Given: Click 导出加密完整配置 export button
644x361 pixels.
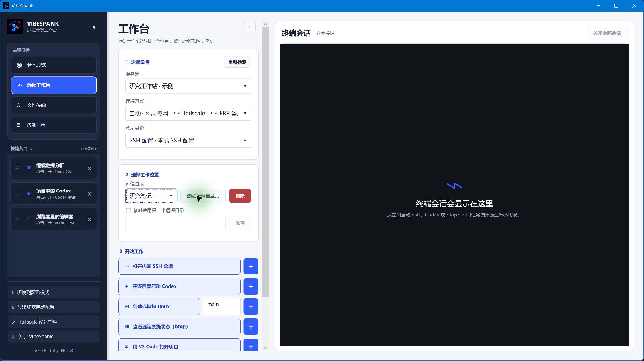Looking at the screenshot, I should click(54, 307).
